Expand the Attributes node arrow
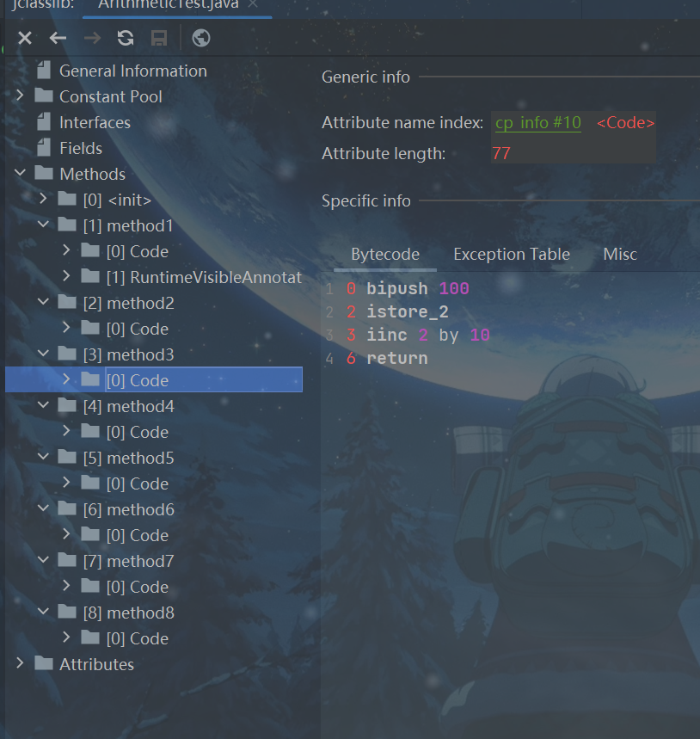700x739 pixels. point(21,664)
